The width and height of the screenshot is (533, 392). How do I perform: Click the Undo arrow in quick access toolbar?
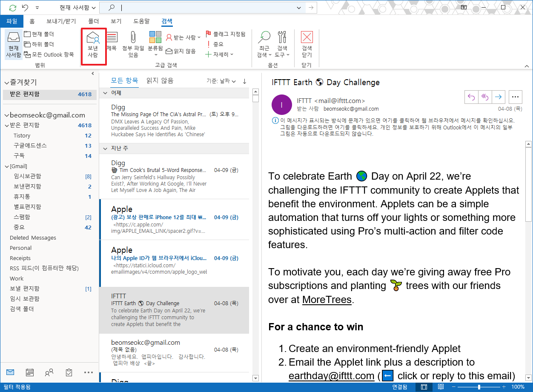[26, 8]
